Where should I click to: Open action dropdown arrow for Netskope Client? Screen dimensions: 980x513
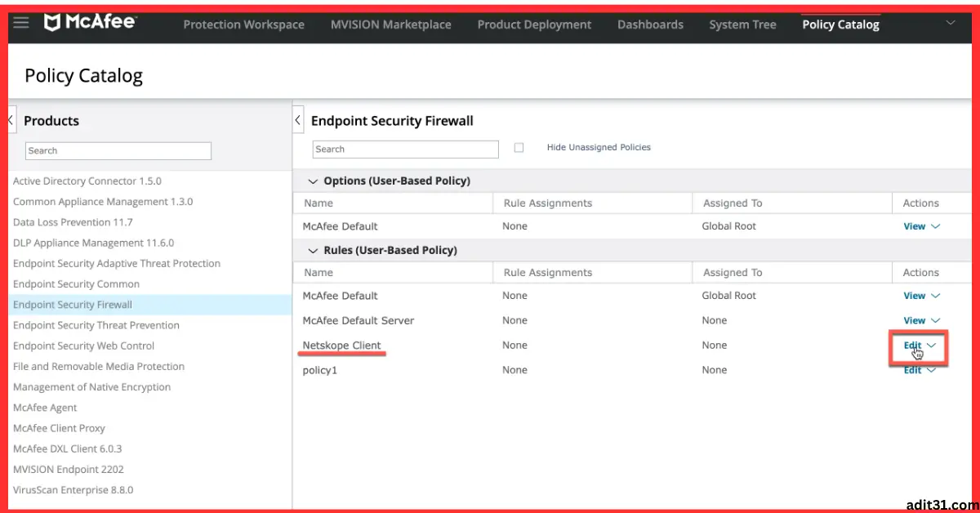(x=932, y=346)
